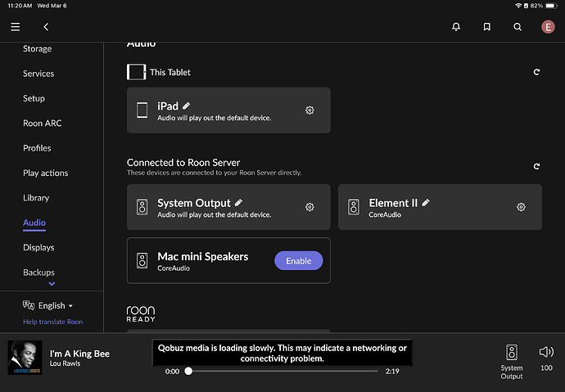Rename Element II with pencil icon
This screenshot has height=392, width=565.
(426, 203)
